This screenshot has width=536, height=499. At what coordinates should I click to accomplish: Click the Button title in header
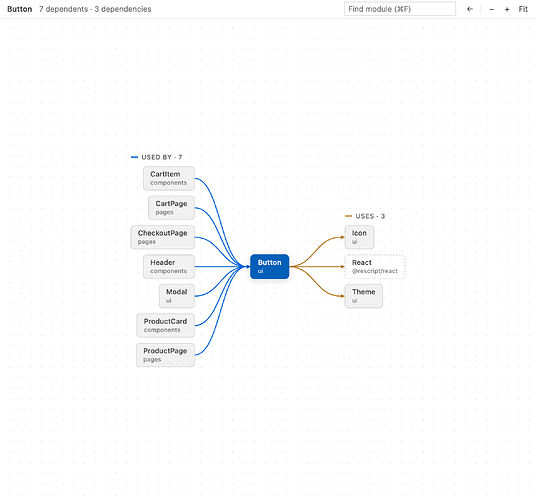pyautogui.click(x=19, y=9)
